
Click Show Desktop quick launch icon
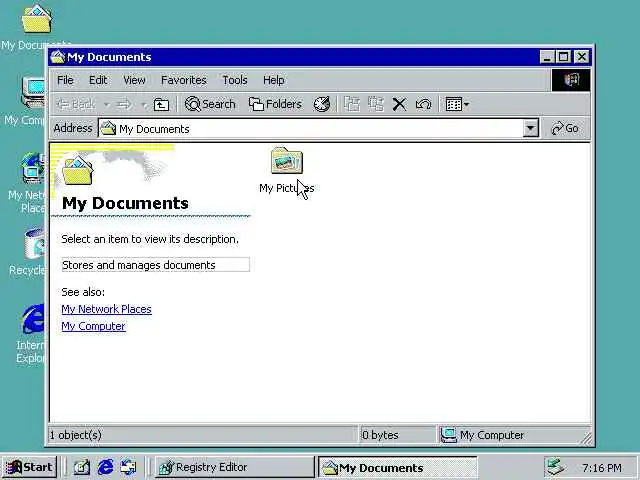coord(81,467)
